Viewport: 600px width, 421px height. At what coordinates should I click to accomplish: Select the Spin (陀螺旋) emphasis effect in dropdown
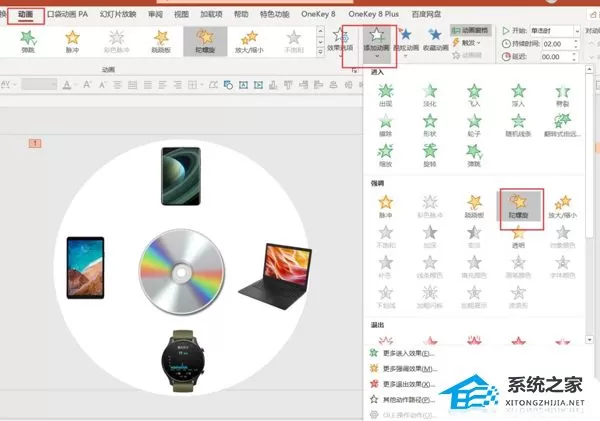(518, 206)
